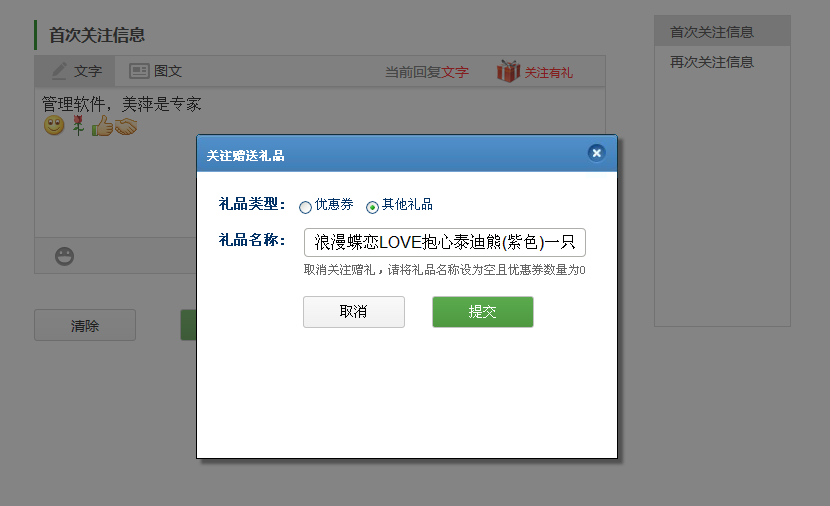This screenshot has width=830, height=506.
Task: Open the emoji picker smiley icon
Action: pos(65,256)
